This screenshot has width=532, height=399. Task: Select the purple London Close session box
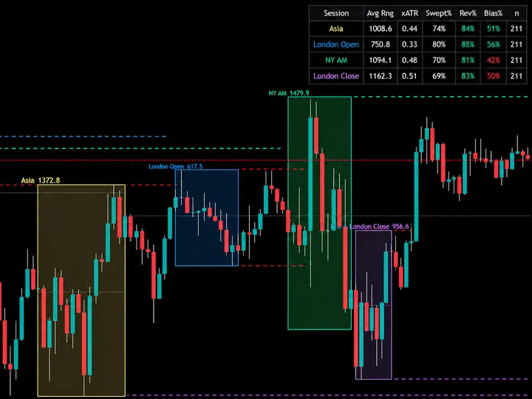(374, 304)
